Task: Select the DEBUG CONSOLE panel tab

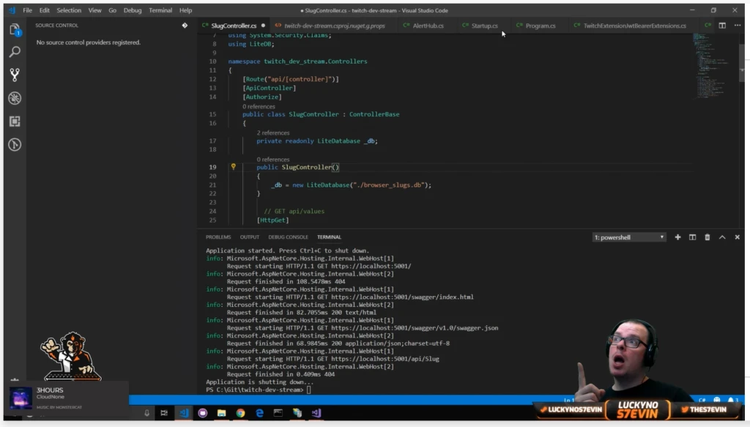Action: (288, 237)
